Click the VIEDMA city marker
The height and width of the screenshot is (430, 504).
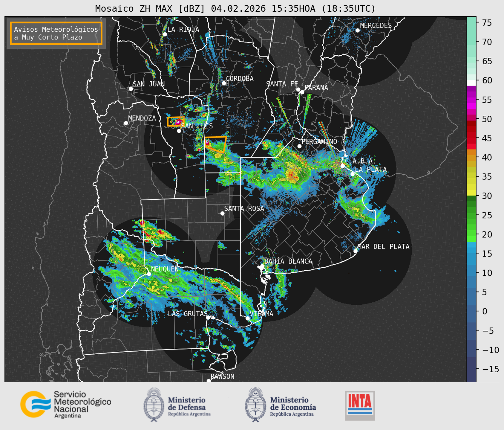248,318
